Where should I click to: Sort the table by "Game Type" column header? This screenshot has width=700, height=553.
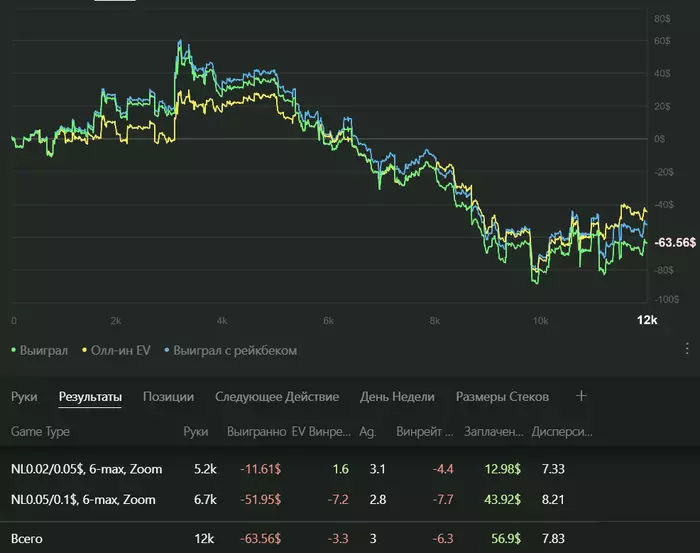click(40, 432)
